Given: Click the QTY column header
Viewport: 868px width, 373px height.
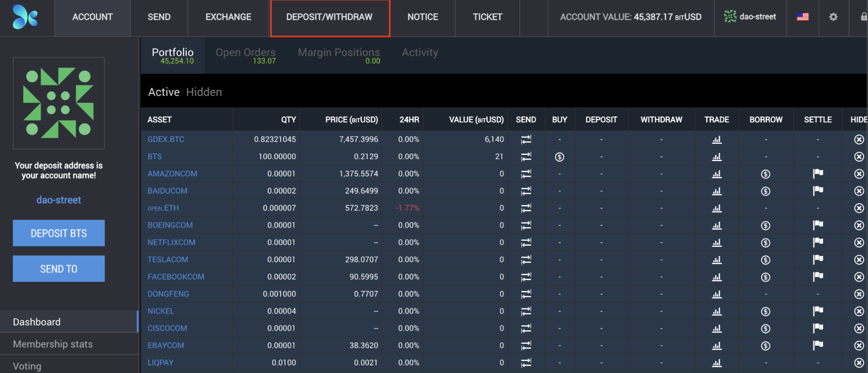Looking at the screenshot, I should coord(289,120).
